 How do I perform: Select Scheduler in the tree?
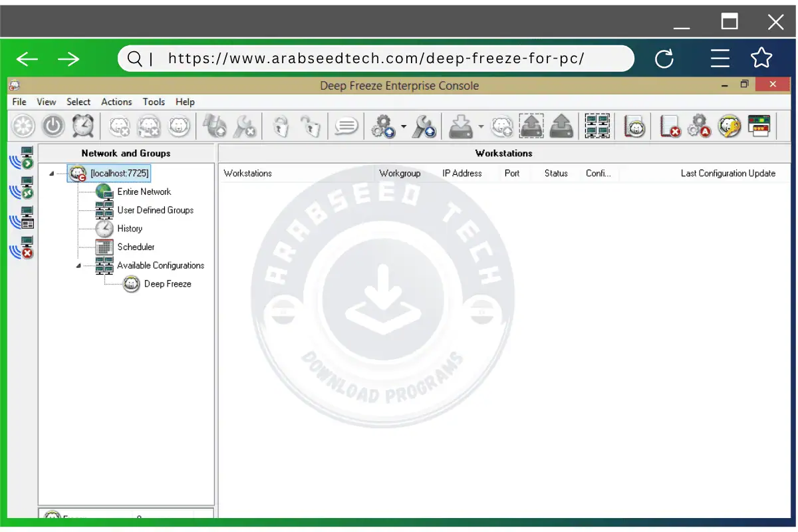(x=136, y=247)
